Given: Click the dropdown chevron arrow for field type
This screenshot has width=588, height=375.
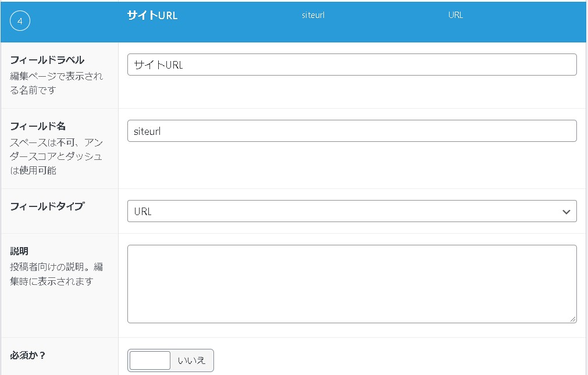Looking at the screenshot, I should tap(566, 212).
